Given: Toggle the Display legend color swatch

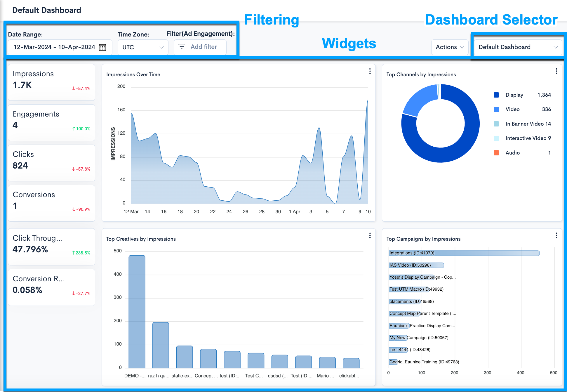Looking at the screenshot, I should (496, 95).
